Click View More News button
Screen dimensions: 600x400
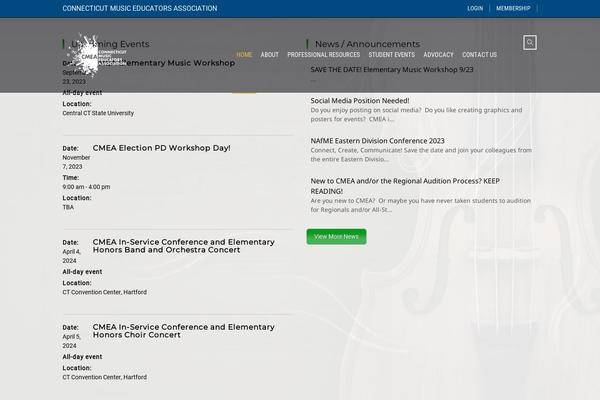click(336, 237)
